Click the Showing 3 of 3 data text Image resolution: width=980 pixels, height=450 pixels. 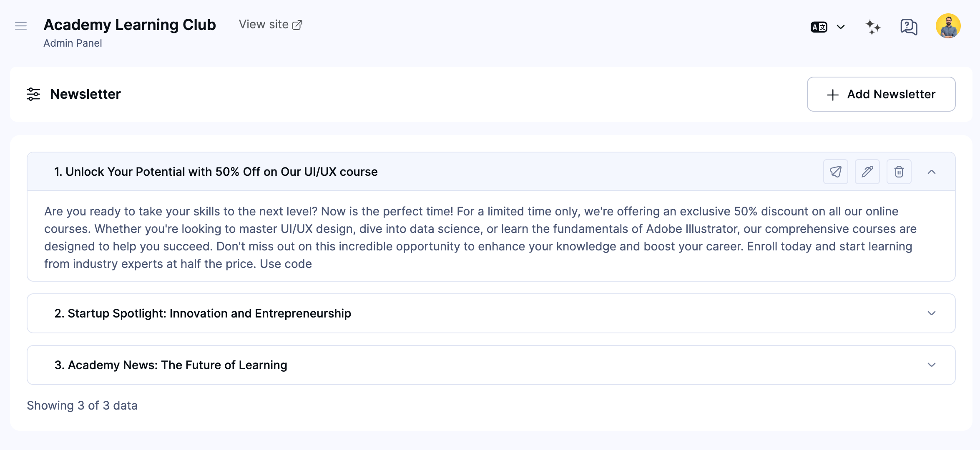point(82,405)
